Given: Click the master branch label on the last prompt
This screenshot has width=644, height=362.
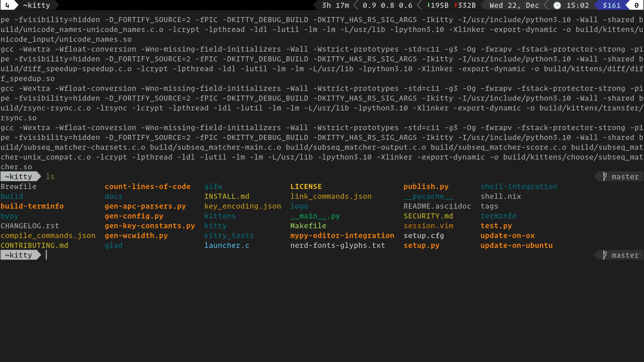Looking at the screenshot, I should tap(625, 255).
